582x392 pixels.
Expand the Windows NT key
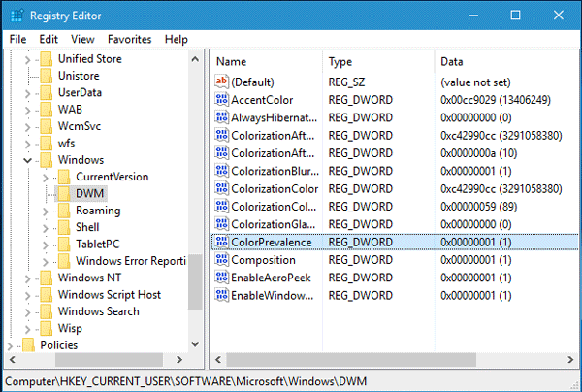tap(26, 278)
